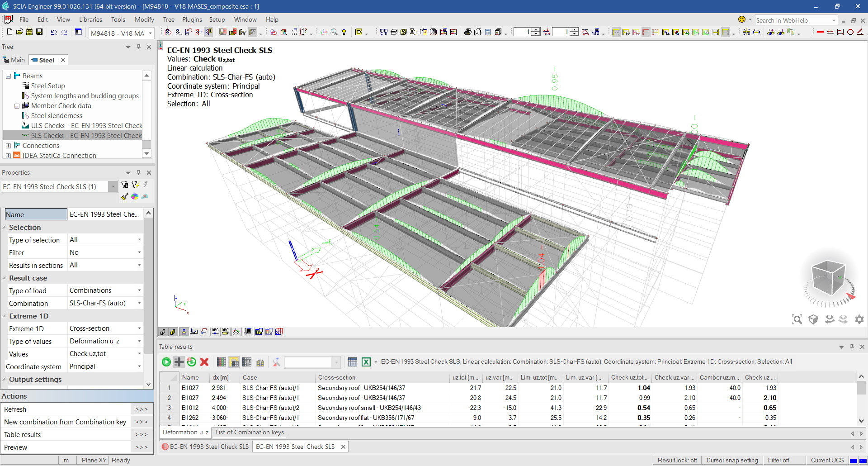This screenshot has width=868, height=466.
Task: Open the File menu
Action: (x=24, y=19)
